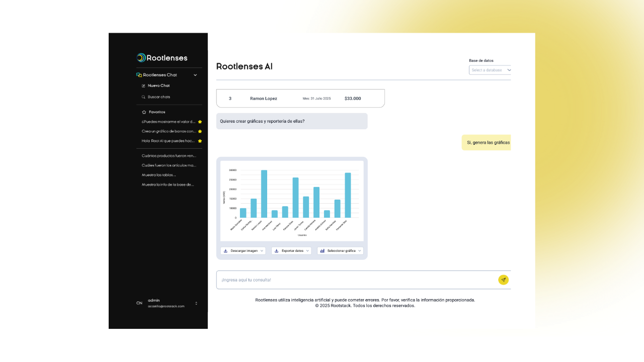This screenshot has width=644, height=362.
Task: Collapse the Rootlenses Chat section chevron
Action: [195, 74]
